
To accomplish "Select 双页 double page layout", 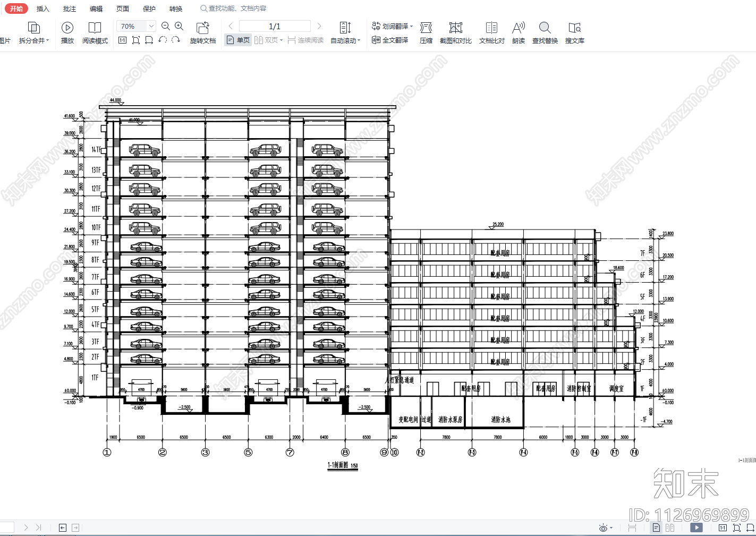I will click(x=268, y=40).
